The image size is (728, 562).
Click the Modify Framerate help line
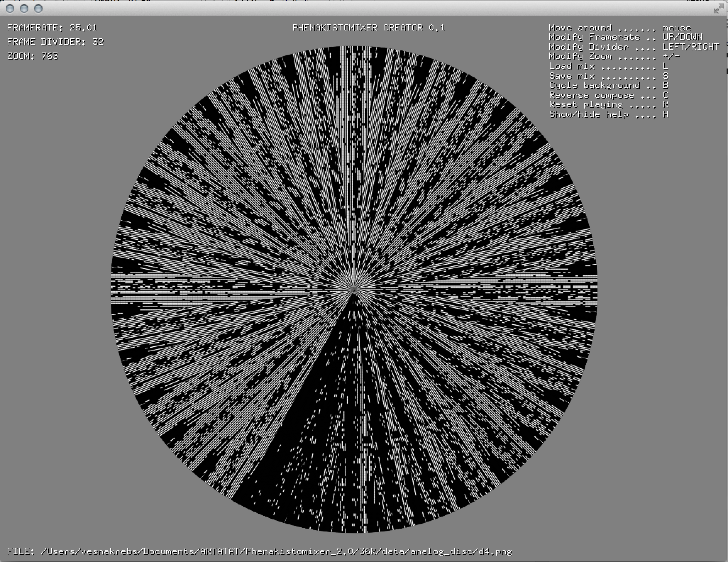[626, 37]
